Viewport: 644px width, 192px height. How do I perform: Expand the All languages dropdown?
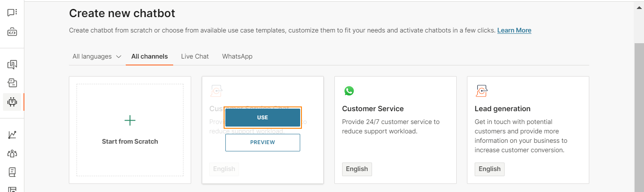[x=97, y=56]
